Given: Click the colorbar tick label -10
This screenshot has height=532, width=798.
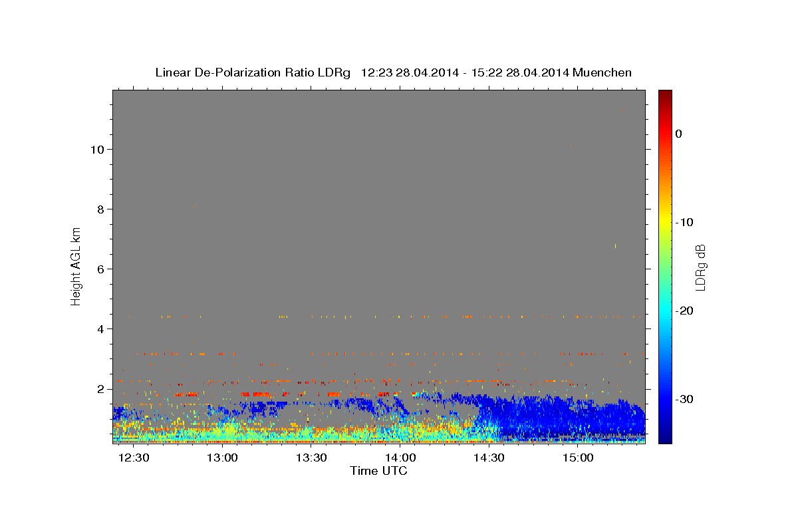Looking at the screenshot, I should click(685, 222).
